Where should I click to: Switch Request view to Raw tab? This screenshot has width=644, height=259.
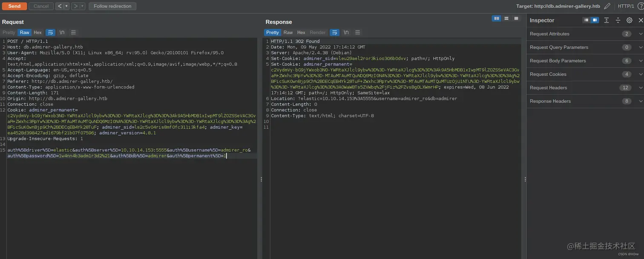(25, 32)
